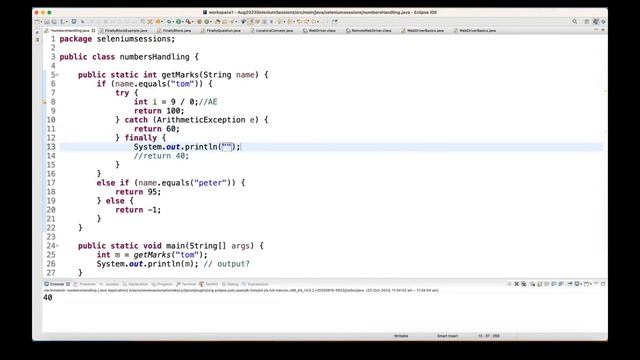Open the Javadoc view tab

pyautogui.click(x=110, y=284)
